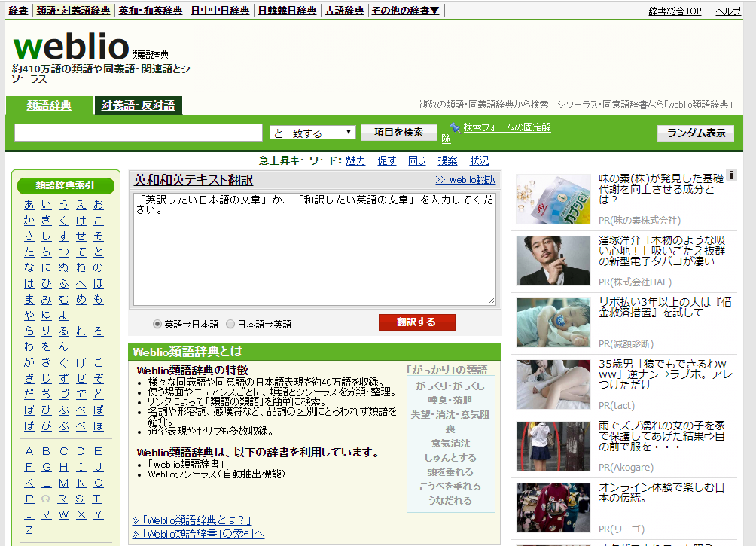The height and width of the screenshot is (546, 756).
Task: Open the 古語辞典 dictionary menu
Action: point(345,10)
